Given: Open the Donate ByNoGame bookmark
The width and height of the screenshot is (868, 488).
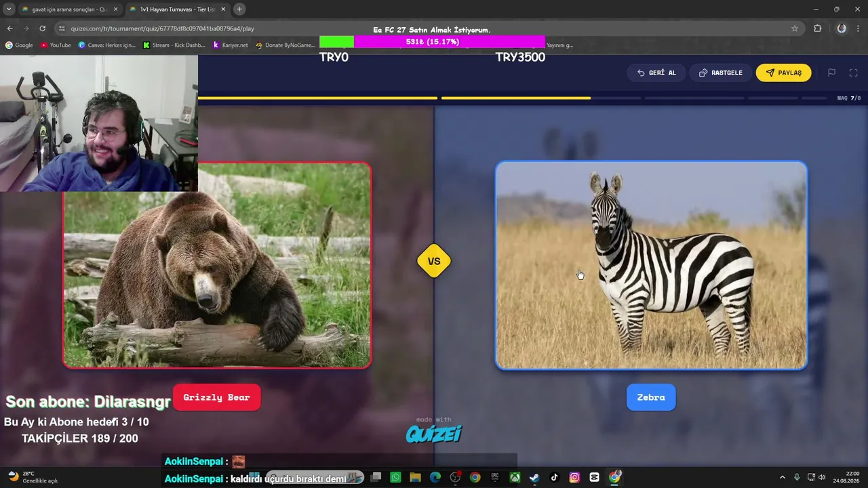Looking at the screenshot, I should 285,45.
